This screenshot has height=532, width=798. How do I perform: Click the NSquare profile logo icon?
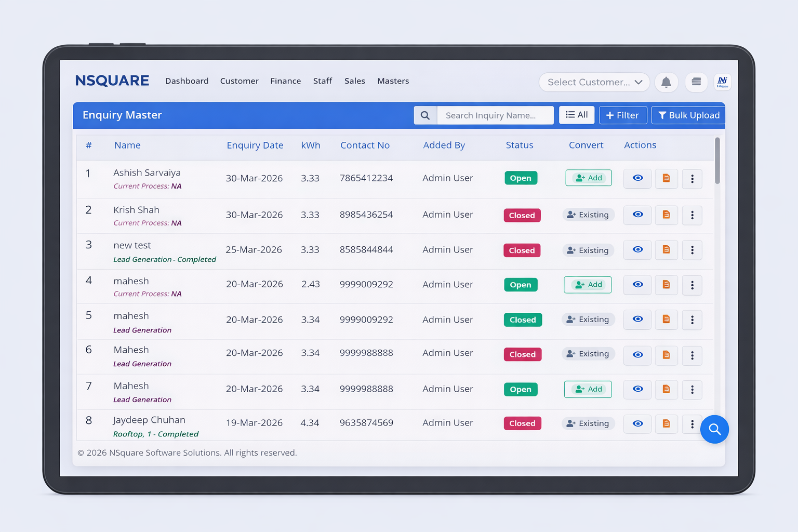click(722, 82)
